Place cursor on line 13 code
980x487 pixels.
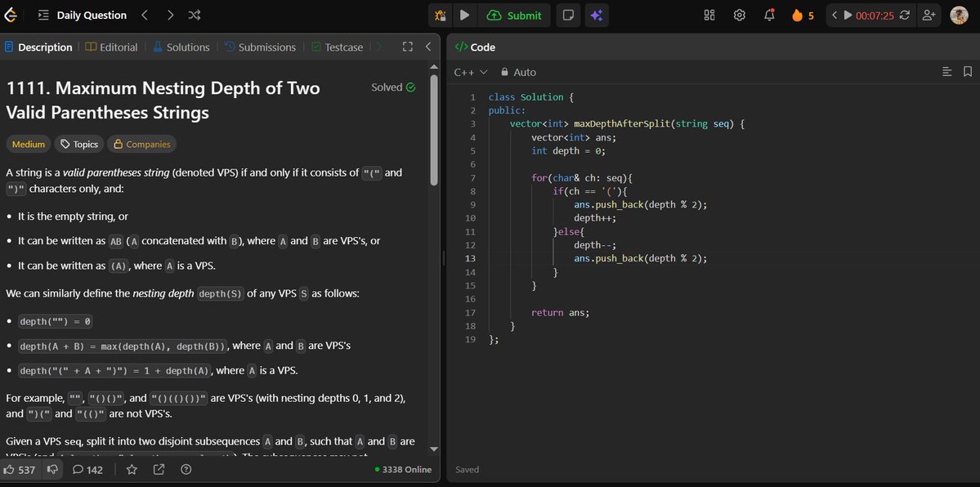click(x=641, y=259)
